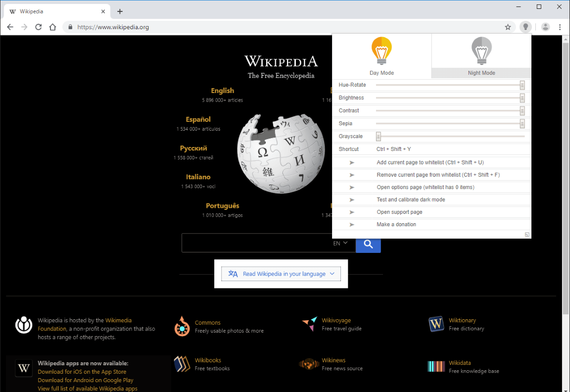570x392 pixels.
Task: Open Italiano Wikipedia link
Action: pyautogui.click(x=198, y=177)
